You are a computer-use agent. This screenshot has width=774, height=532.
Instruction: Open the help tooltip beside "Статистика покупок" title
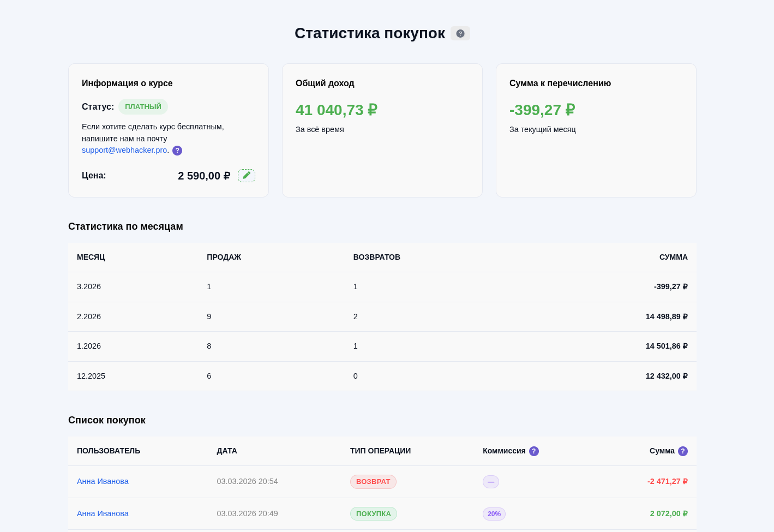[460, 33]
